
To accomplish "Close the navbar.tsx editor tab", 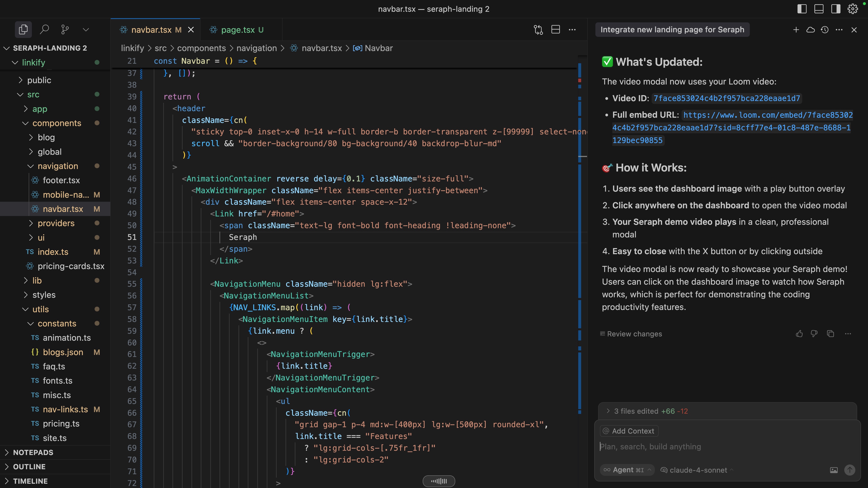I will tap(191, 30).
